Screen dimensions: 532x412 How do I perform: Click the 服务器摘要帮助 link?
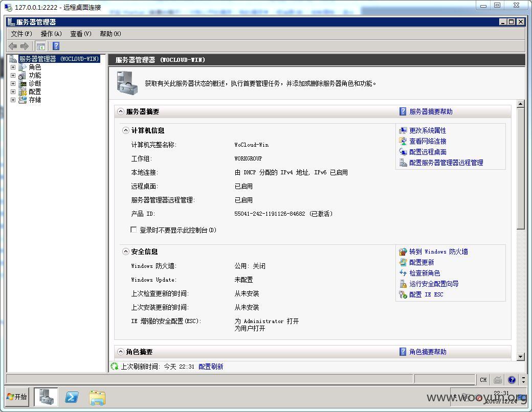click(x=431, y=111)
